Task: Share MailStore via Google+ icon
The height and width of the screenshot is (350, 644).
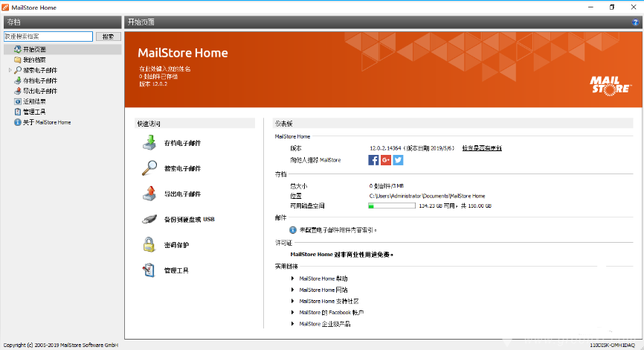Action: 386,160
